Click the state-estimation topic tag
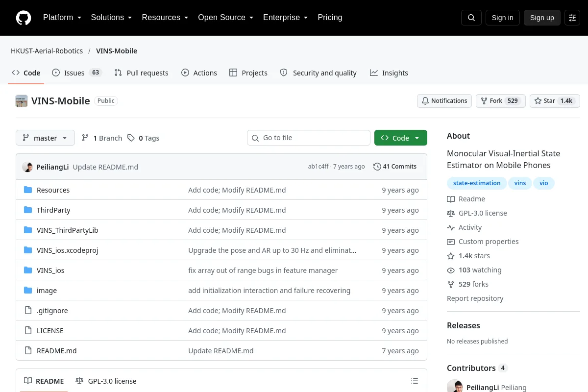Screen dimensions: 588x392 (477, 183)
